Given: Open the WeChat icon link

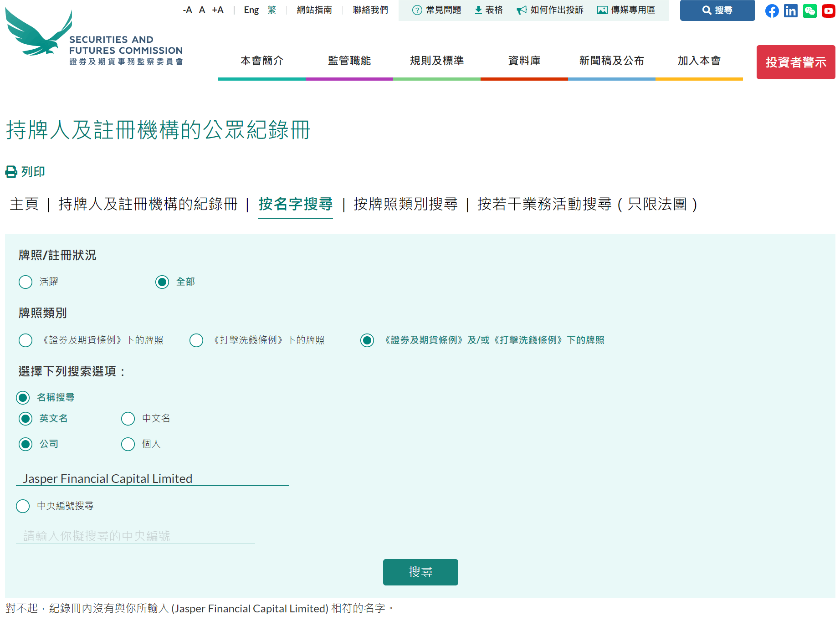Looking at the screenshot, I should [809, 10].
